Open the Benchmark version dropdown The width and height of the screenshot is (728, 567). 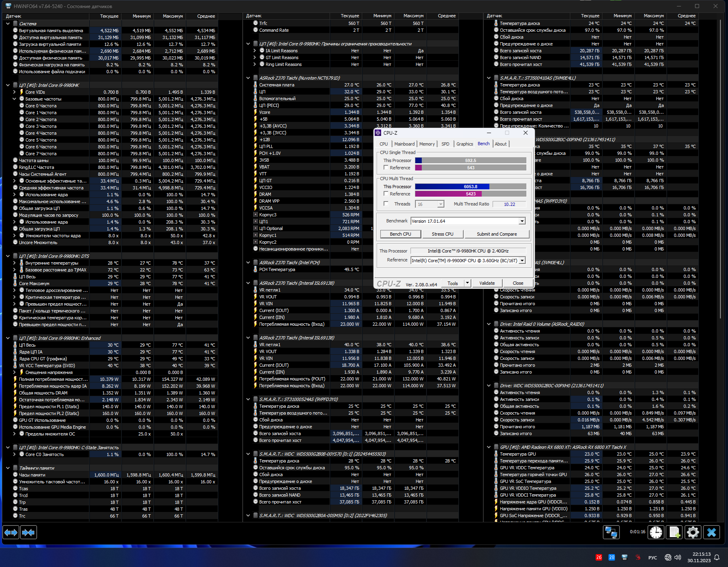tap(522, 221)
